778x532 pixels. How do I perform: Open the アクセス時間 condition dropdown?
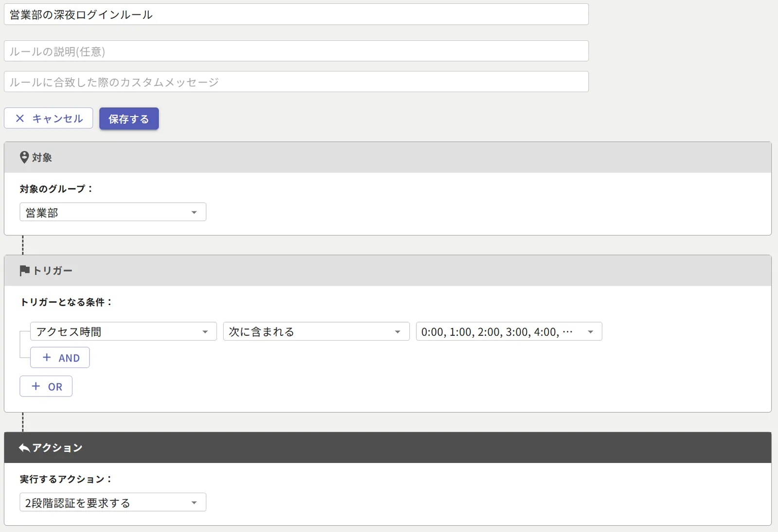[124, 331]
